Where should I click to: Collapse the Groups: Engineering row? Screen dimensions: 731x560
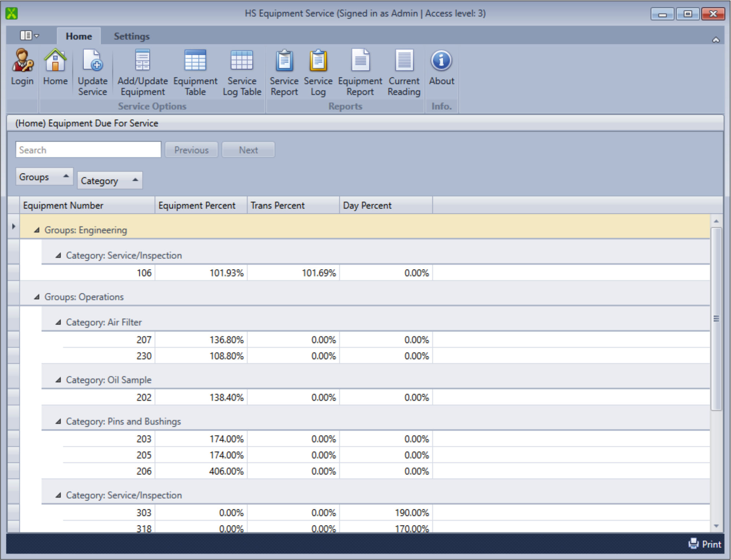click(36, 230)
